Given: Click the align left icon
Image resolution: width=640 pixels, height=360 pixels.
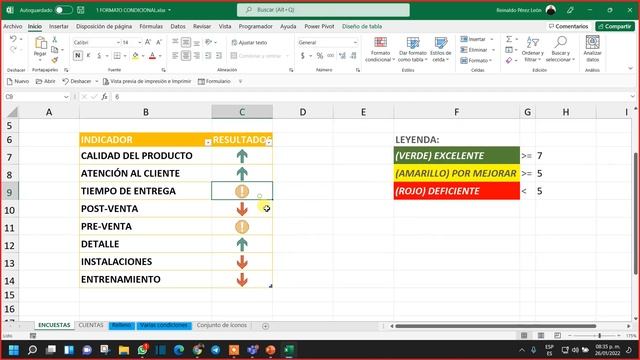Looking at the screenshot, I should click(175, 56).
